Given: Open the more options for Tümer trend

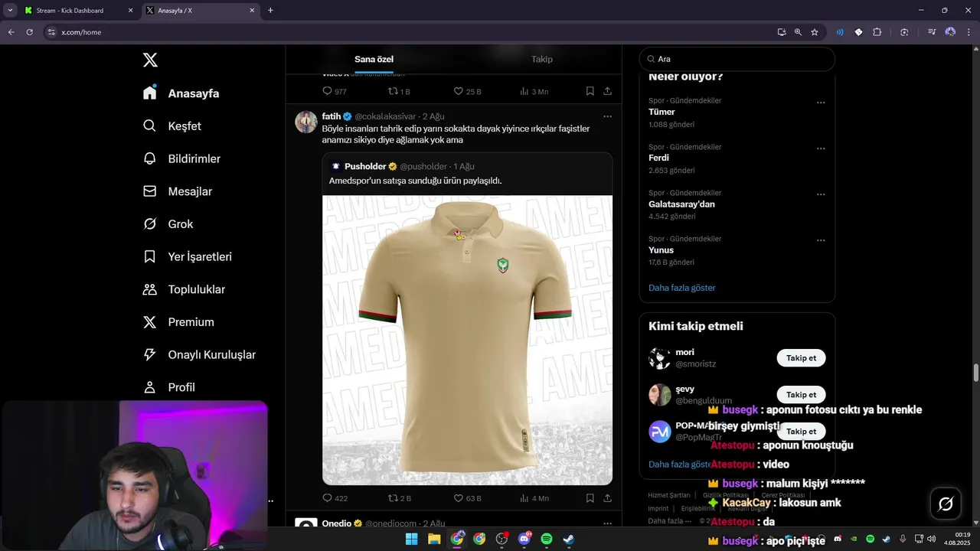Looking at the screenshot, I should [821, 102].
